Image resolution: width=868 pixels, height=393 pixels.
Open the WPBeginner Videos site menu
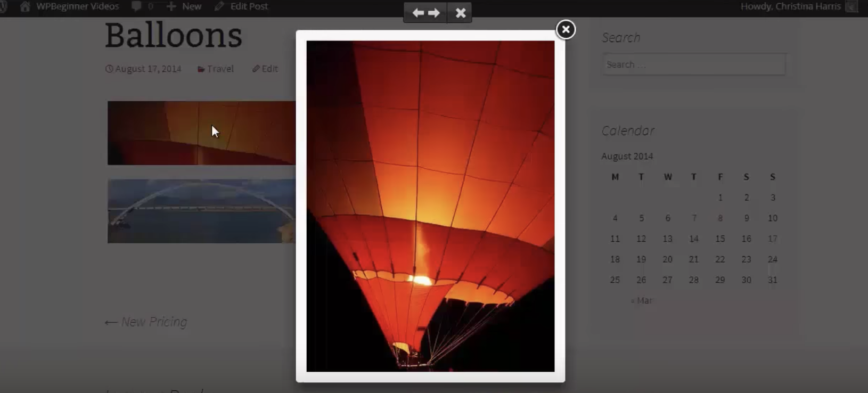(x=70, y=6)
